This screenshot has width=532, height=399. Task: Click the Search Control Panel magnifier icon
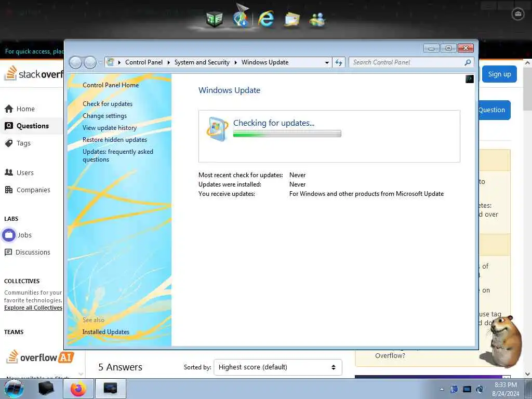pyautogui.click(x=468, y=62)
